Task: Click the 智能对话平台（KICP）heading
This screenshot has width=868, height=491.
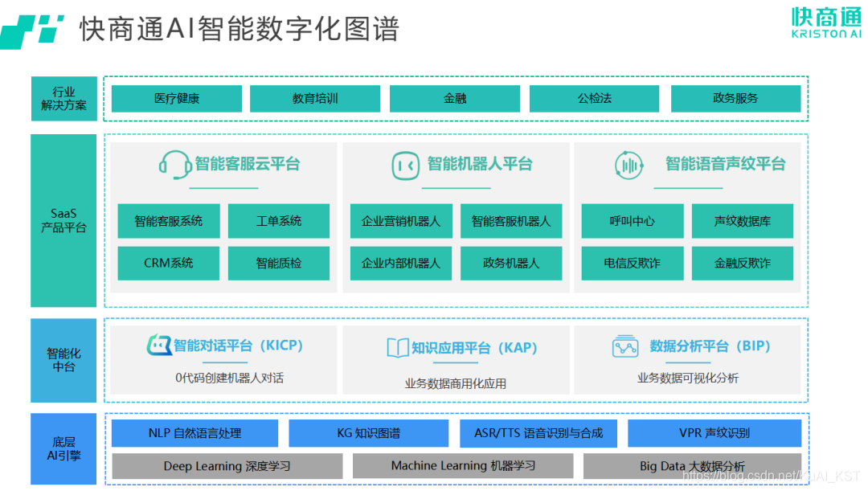Action: (x=239, y=346)
